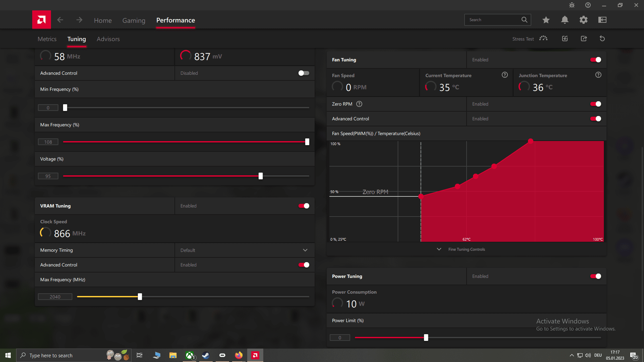Open the notifications bell icon

[565, 20]
